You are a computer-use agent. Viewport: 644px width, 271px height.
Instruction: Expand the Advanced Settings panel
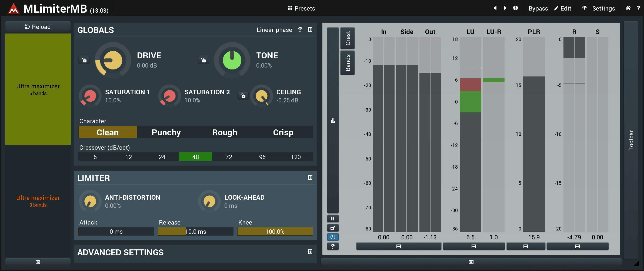[310, 252]
